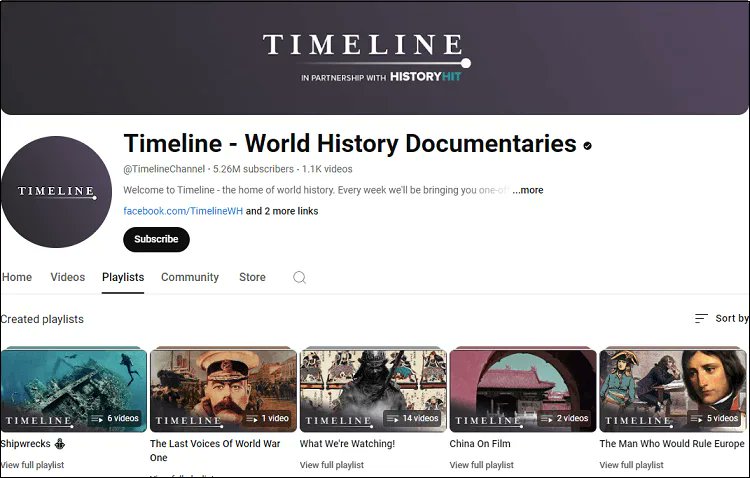View full playlist for What We're Watching!
Viewport: 750px width, 478px height.
(x=332, y=465)
